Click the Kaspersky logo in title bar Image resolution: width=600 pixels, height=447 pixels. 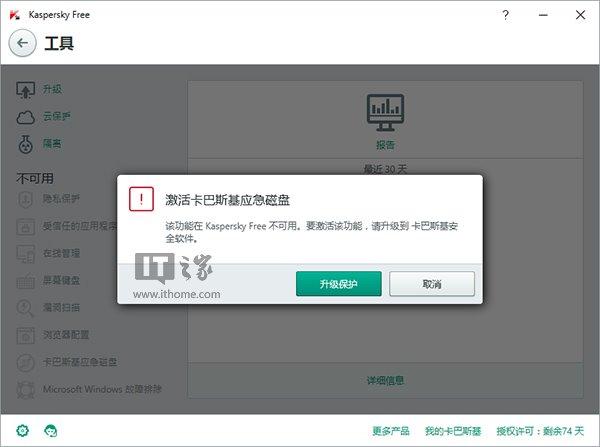click(15, 15)
